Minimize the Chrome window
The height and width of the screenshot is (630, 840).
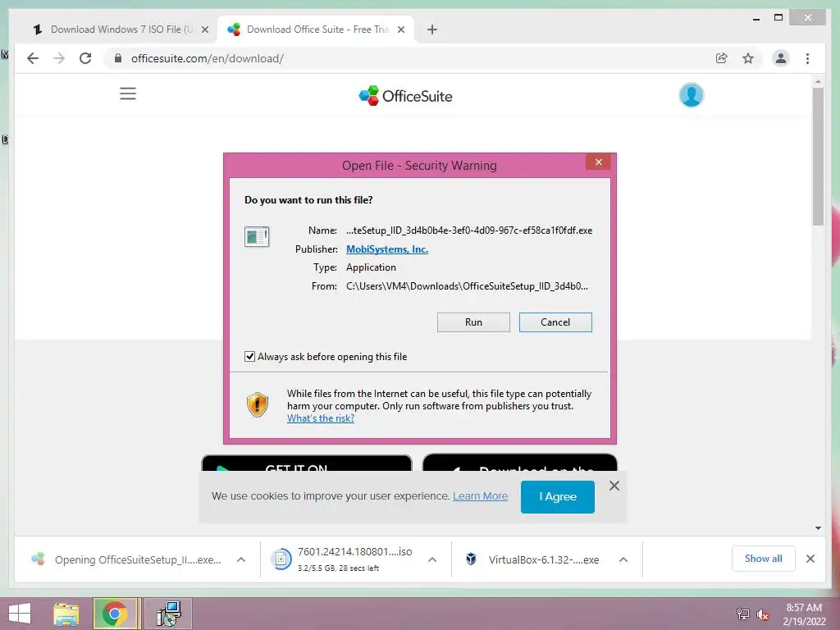point(756,19)
